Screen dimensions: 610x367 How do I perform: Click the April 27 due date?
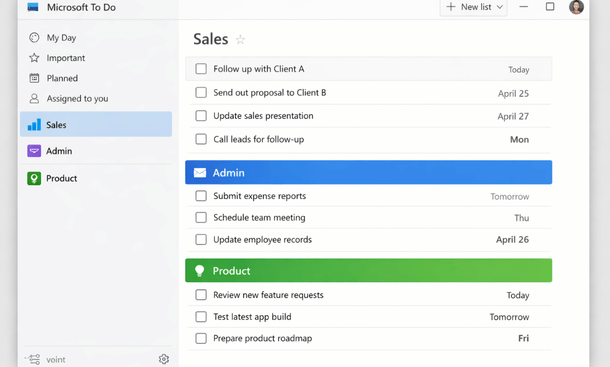tap(513, 116)
